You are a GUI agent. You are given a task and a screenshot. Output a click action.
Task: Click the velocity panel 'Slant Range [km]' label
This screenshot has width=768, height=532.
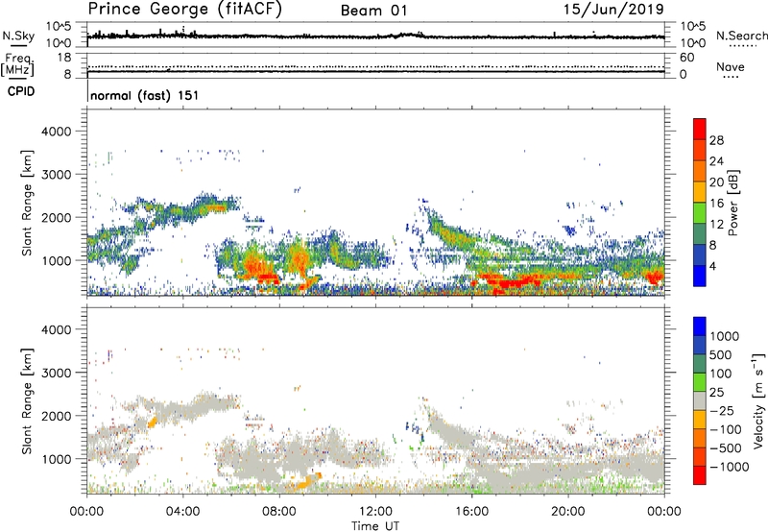coord(27,401)
